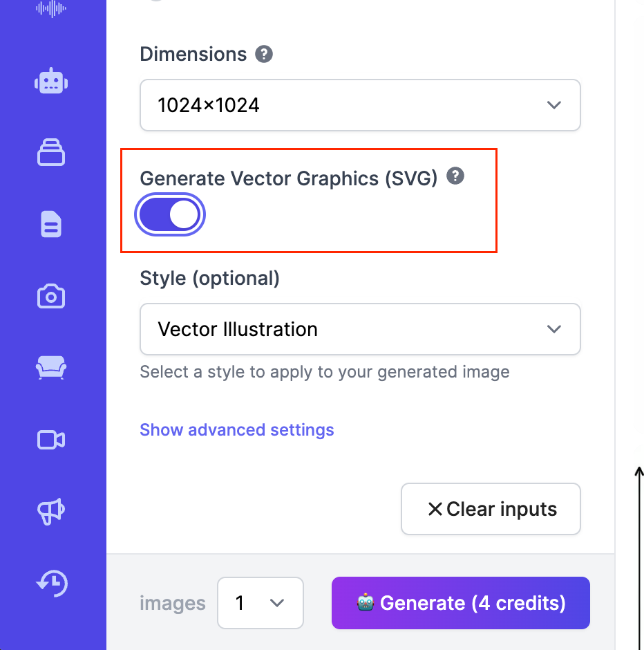Open the stacked layers icon in sidebar
Image resolution: width=644 pixels, height=650 pixels.
coord(50,153)
